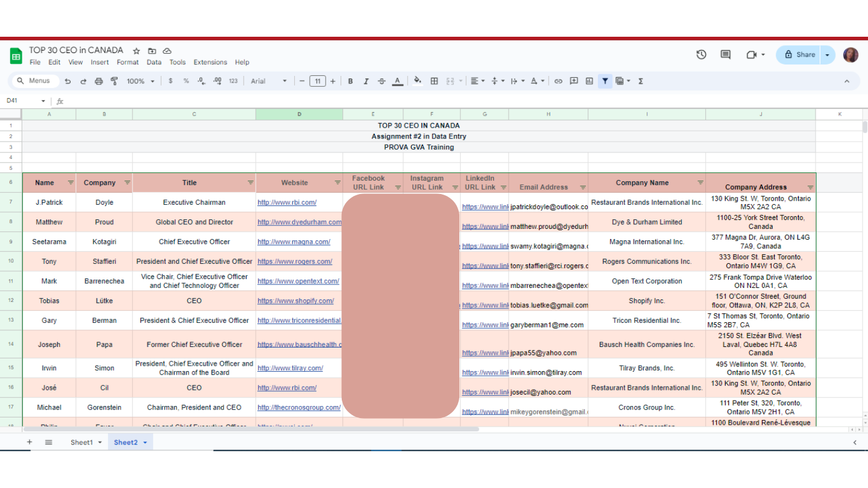Open filter for Company Address column
The height and width of the screenshot is (488, 868).
coord(810,187)
